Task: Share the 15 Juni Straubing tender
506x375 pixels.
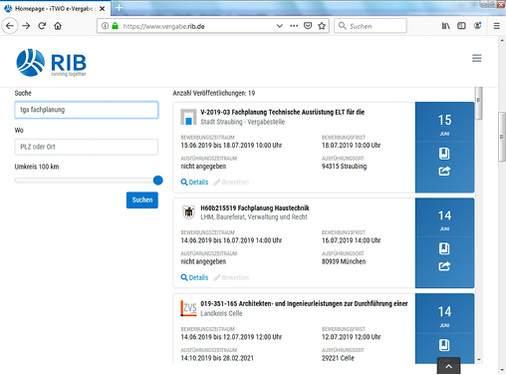Action: coord(444,171)
